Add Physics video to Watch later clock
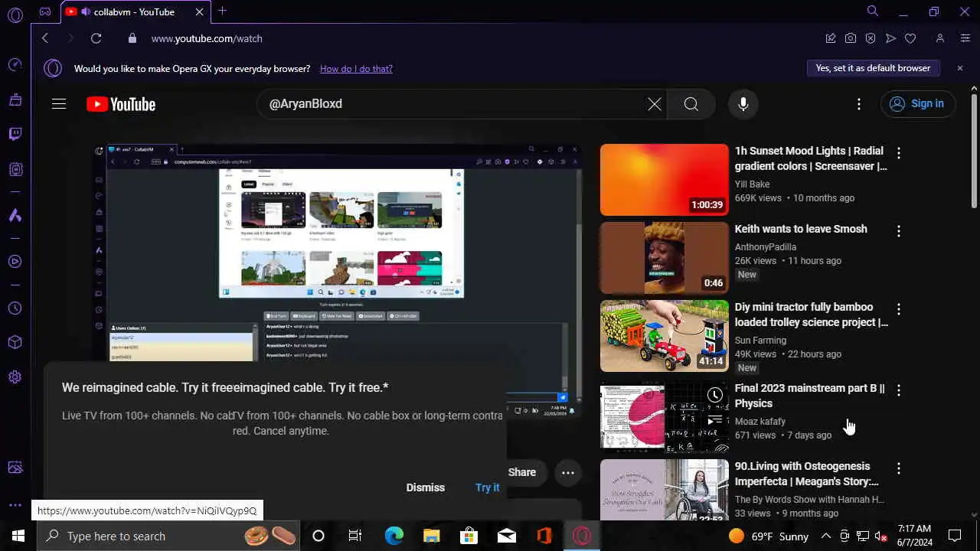This screenshot has width=980, height=551. (x=715, y=395)
